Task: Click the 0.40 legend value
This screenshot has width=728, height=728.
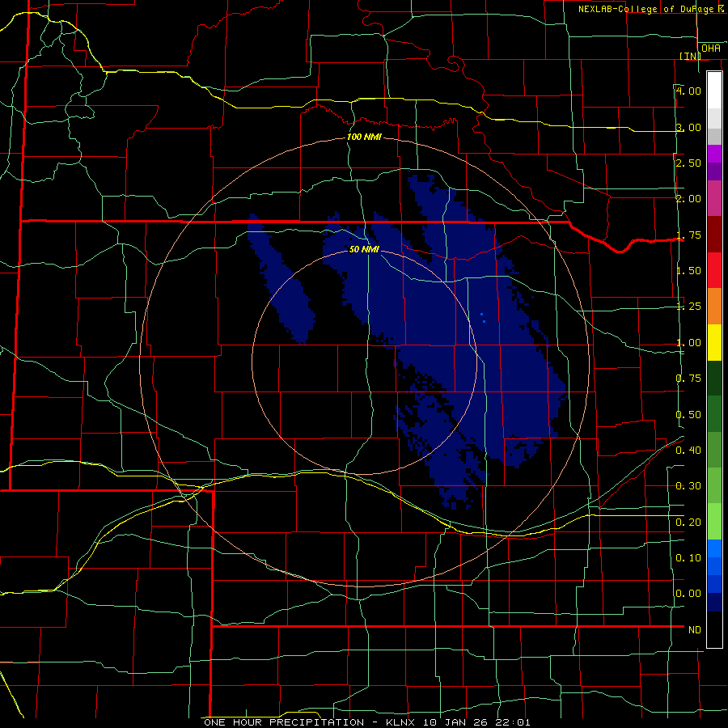Action: [x=688, y=451]
